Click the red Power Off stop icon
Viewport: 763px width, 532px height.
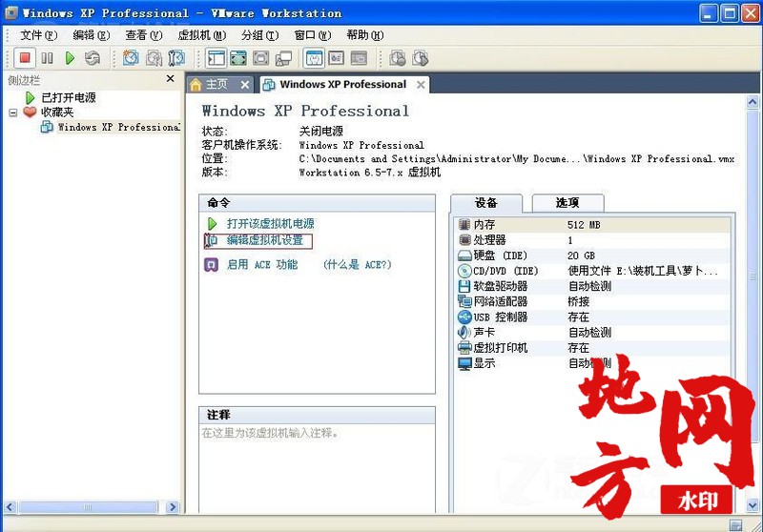[x=25, y=58]
